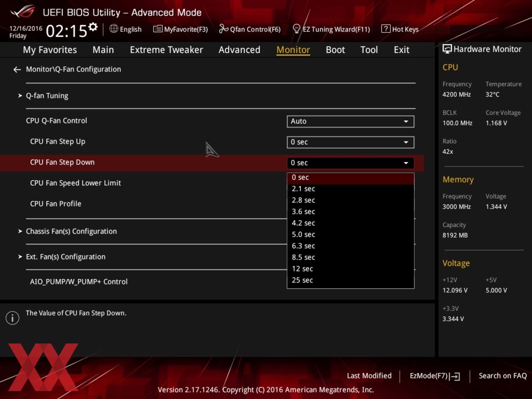Choose 2.8 sec option

(x=350, y=200)
